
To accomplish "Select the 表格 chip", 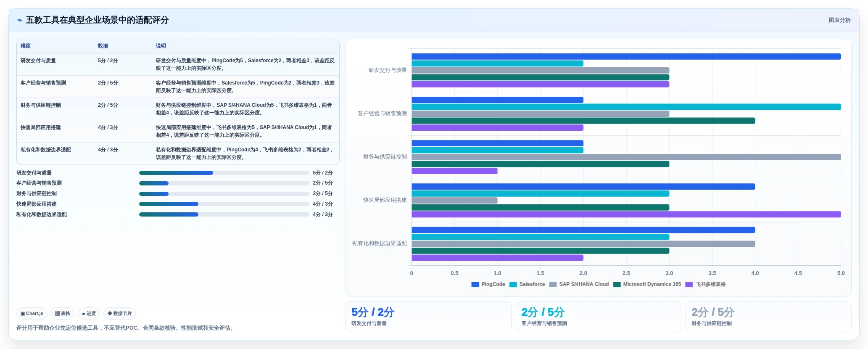I will [x=63, y=314].
